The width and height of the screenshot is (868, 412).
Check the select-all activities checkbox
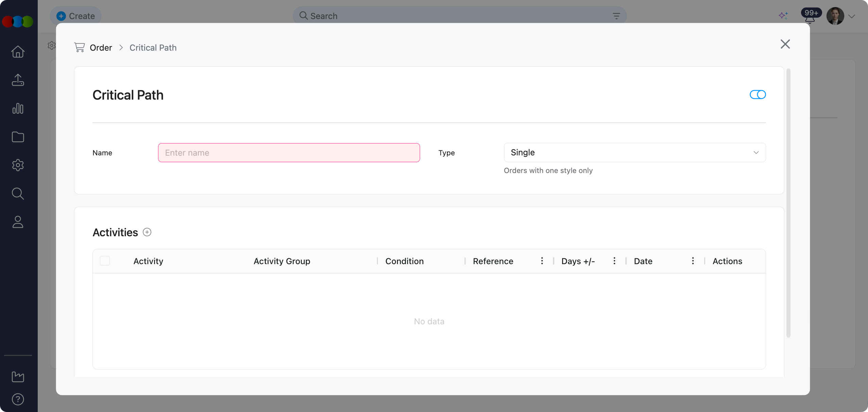(x=105, y=261)
